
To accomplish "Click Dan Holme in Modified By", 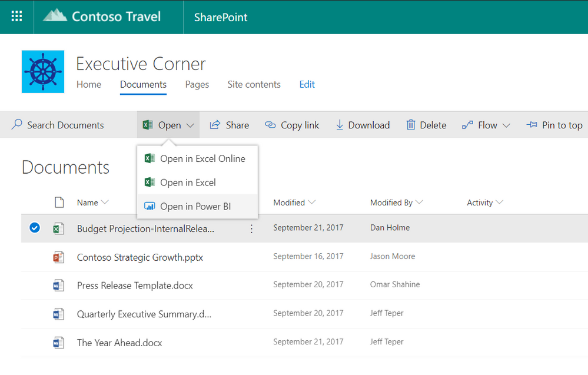I will point(390,228).
